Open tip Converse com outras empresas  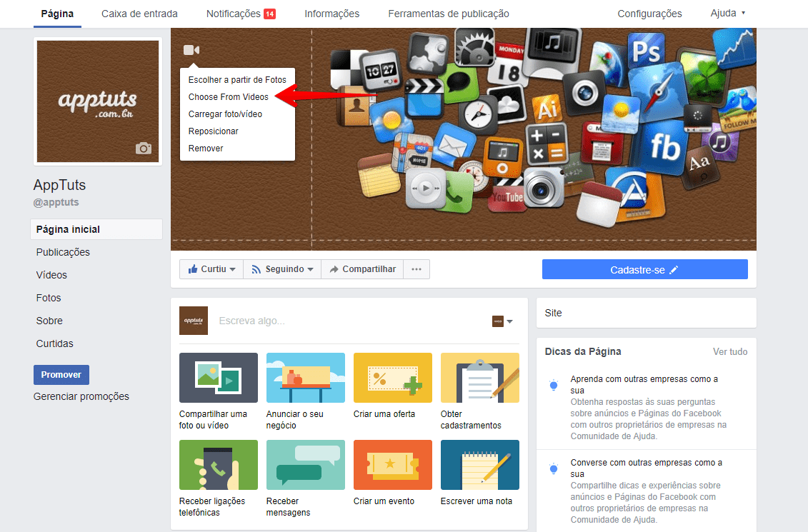pos(647,468)
